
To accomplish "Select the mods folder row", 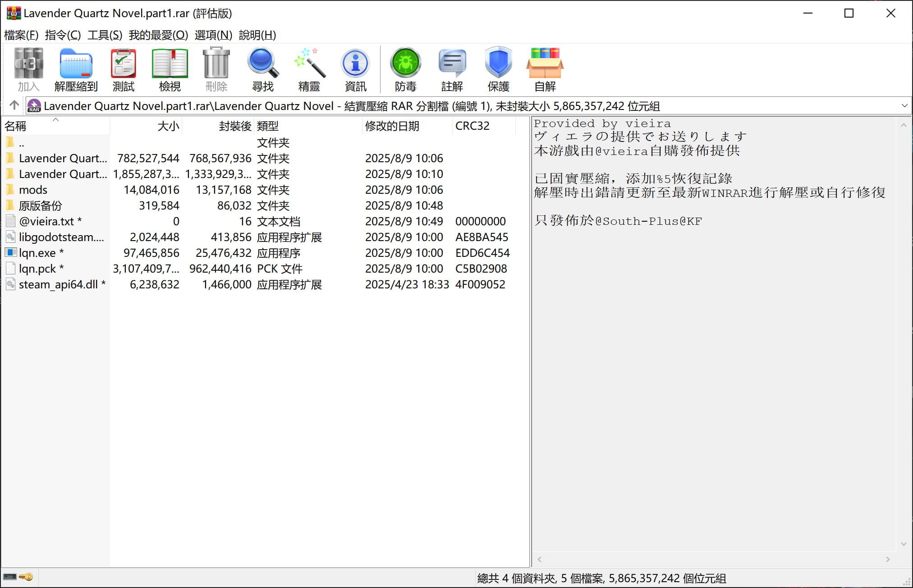I will 33,190.
